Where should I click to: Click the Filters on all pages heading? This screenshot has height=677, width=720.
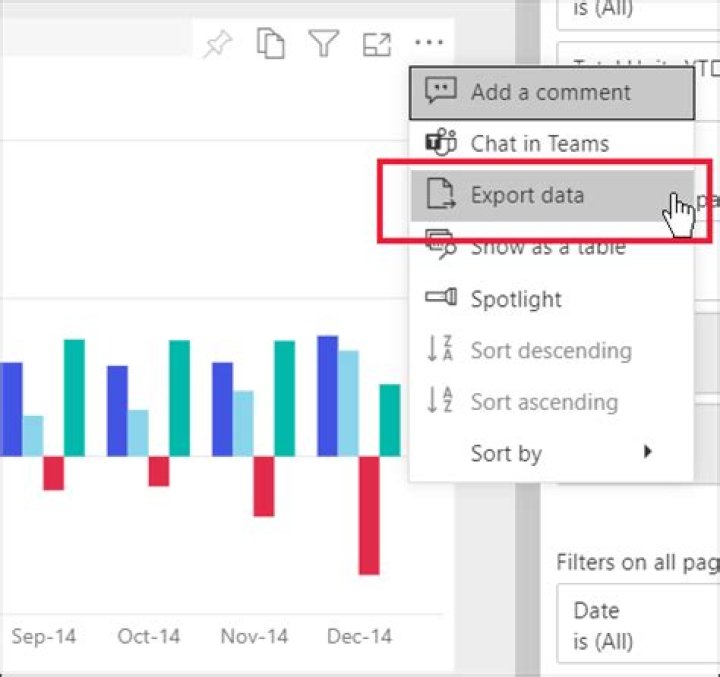pos(638,562)
